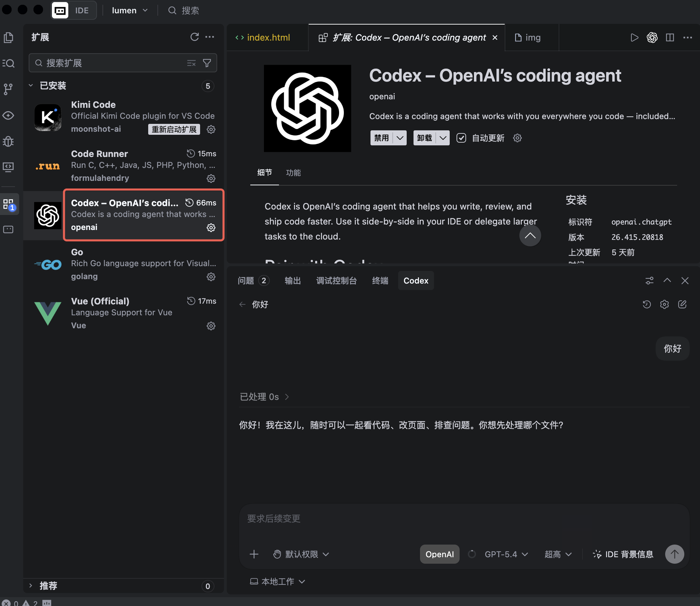Maximize the bottom panel
700x606 pixels.
(667, 280)
